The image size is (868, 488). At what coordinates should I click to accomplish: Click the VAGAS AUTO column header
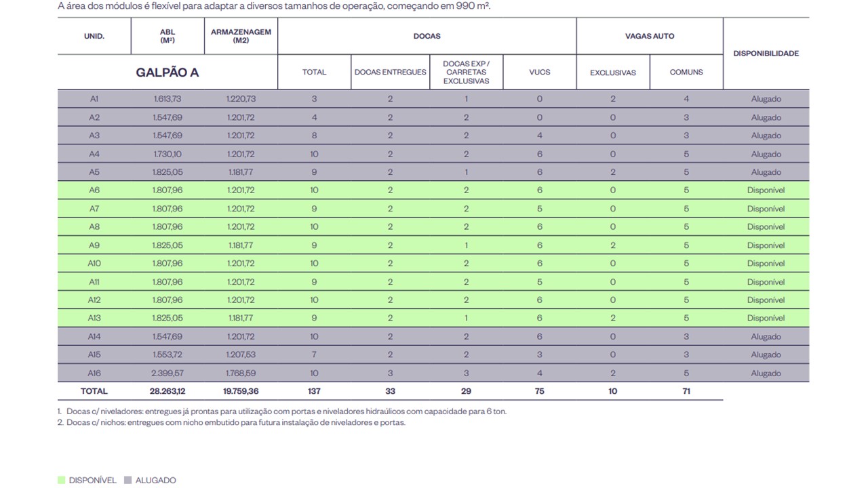click(x=649, y=36)
